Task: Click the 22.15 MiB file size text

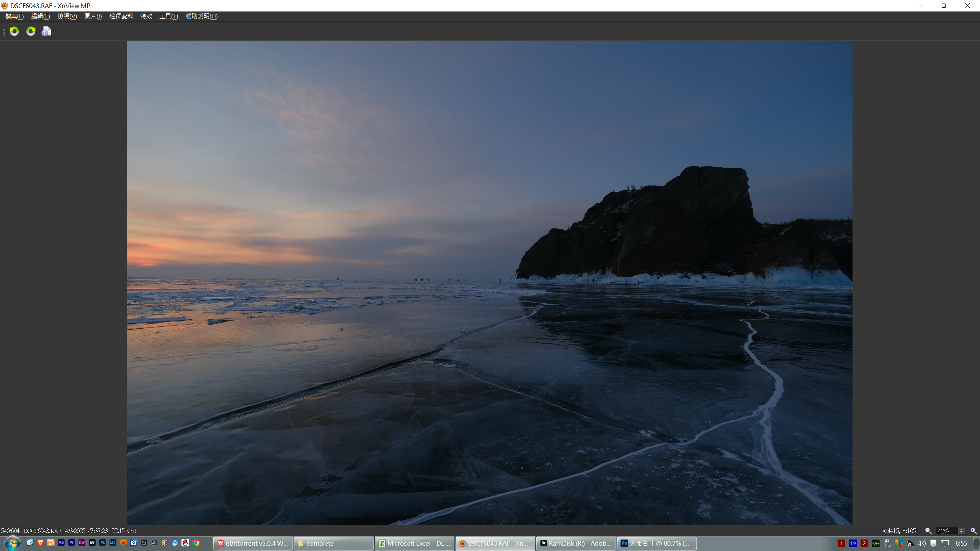Action: (x=124, y=531)
